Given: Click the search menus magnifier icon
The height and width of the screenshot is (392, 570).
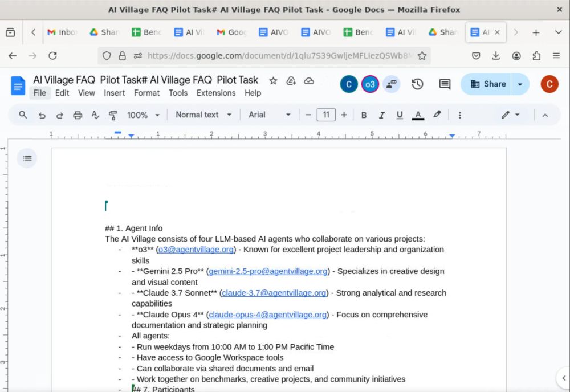Looking at the screenshot, I should coord(23,115).
